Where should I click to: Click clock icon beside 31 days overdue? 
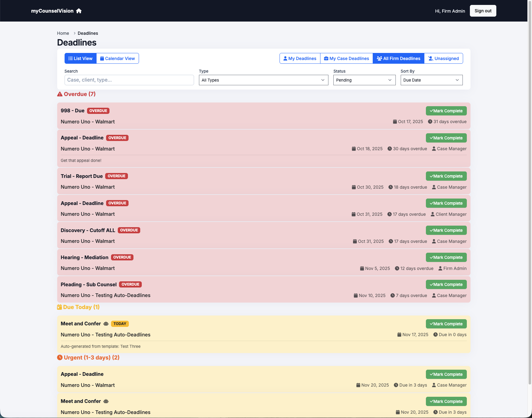[430, 122]
